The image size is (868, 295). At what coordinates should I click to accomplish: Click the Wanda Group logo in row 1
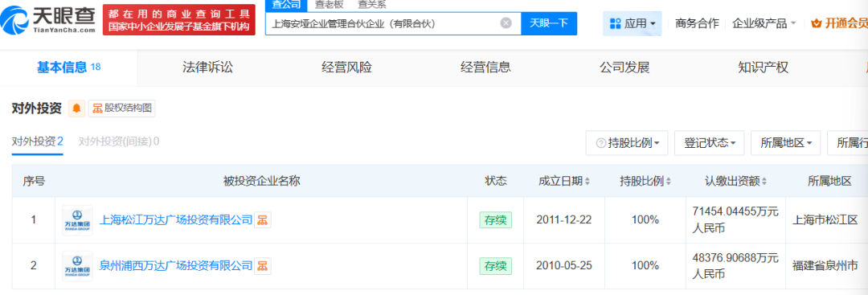point(77,220)
